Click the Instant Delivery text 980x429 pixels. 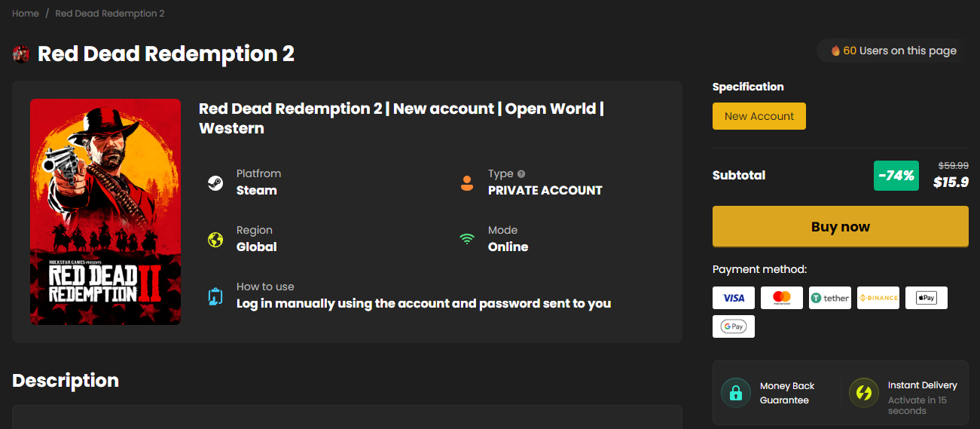coord(923,385)
